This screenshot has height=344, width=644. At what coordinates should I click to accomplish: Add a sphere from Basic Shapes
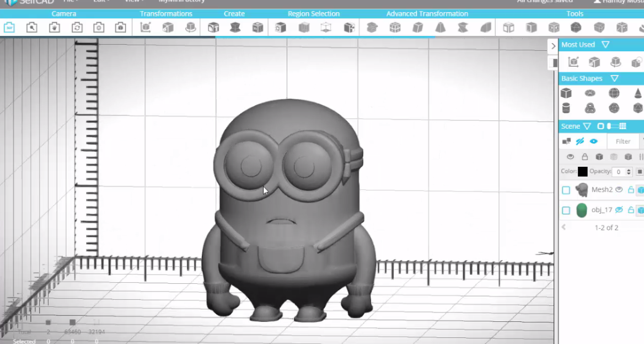[614, 93]
